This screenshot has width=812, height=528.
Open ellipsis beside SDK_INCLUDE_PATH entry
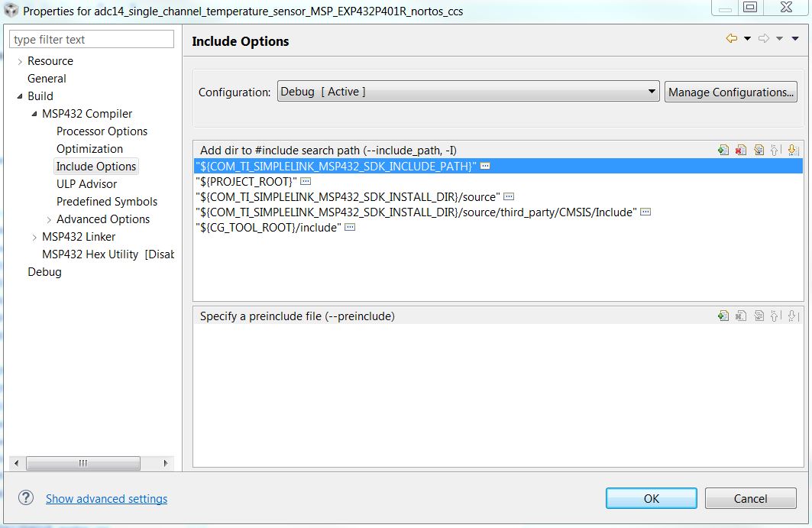[485, 166]
